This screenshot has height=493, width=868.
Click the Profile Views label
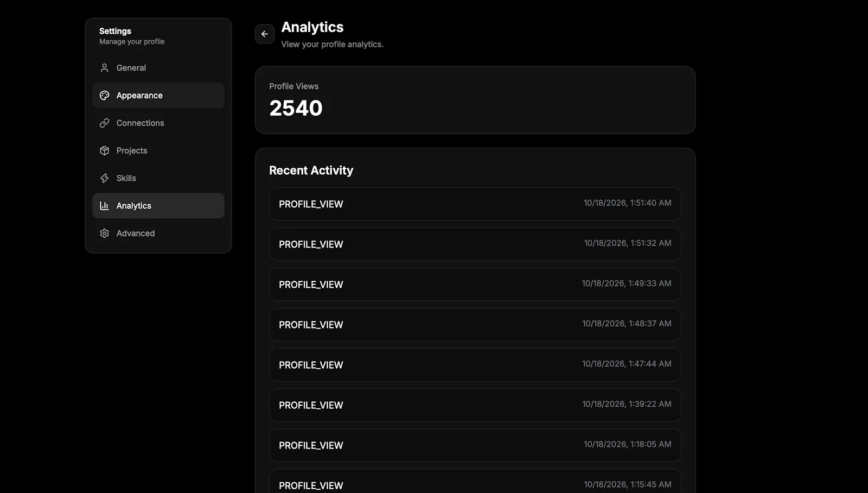(294, 86)
